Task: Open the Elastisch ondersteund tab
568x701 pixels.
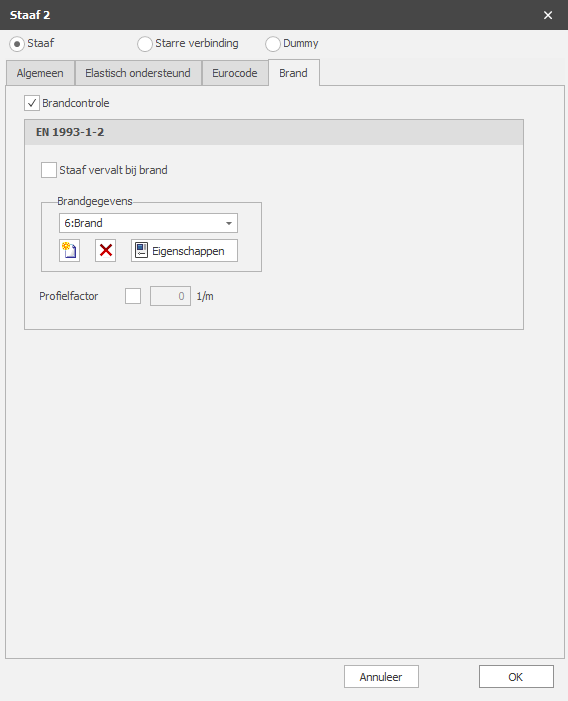Action: (x=138, y=73)
